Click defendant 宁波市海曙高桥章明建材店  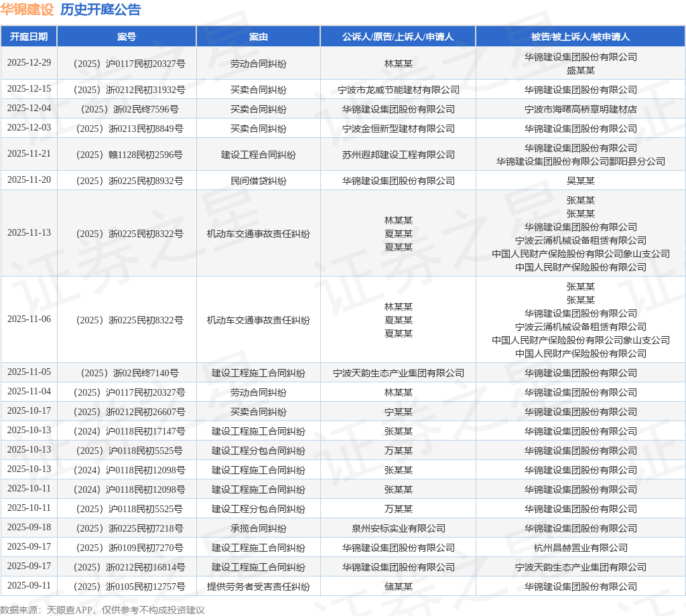[x=581, y=109]
